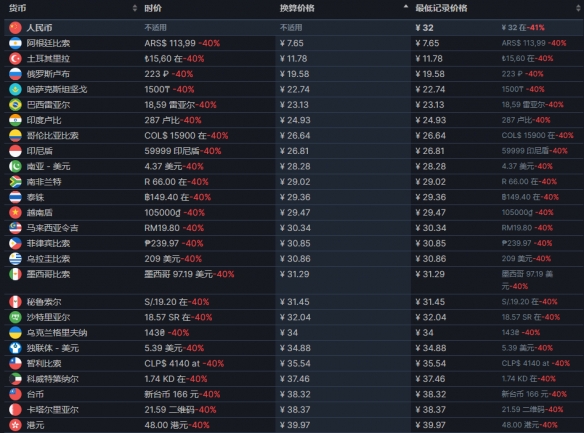Click the ¥ 32 lowest recorded price

click(x=424, y=28)
